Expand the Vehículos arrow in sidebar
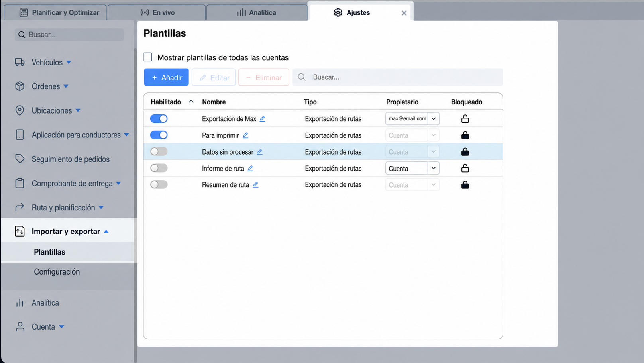 tap(69, 62)
